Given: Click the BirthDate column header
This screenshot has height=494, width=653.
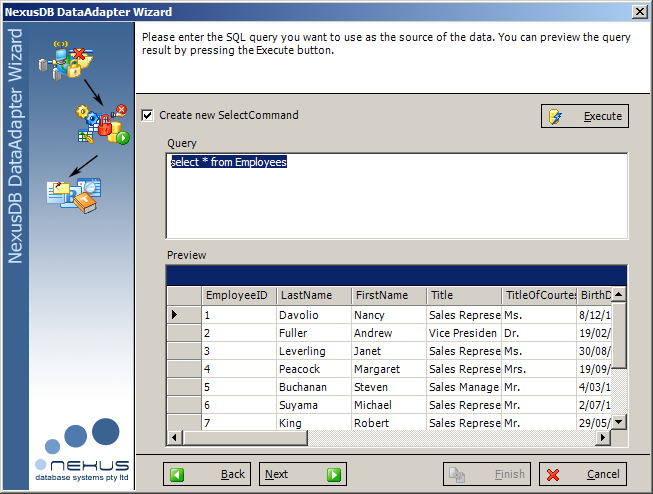Looking at the screenshot, I should [x=594, y=296].
